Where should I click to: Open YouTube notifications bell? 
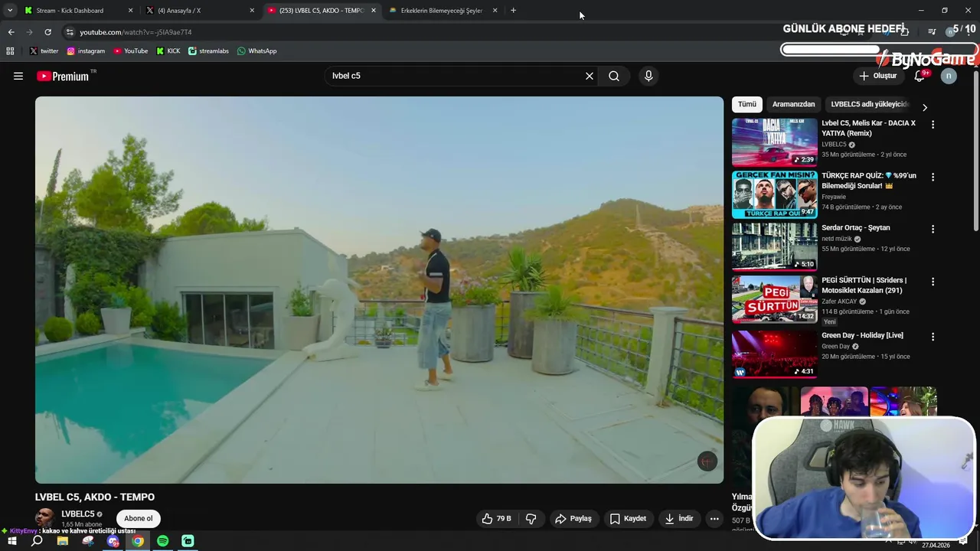920,76
